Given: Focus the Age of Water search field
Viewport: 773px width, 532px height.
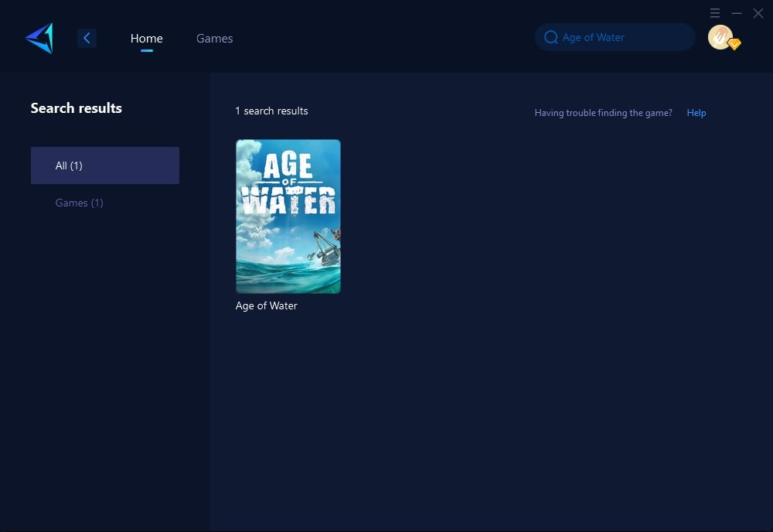Looking at the screenshot, I should click(x=615, y=37).
